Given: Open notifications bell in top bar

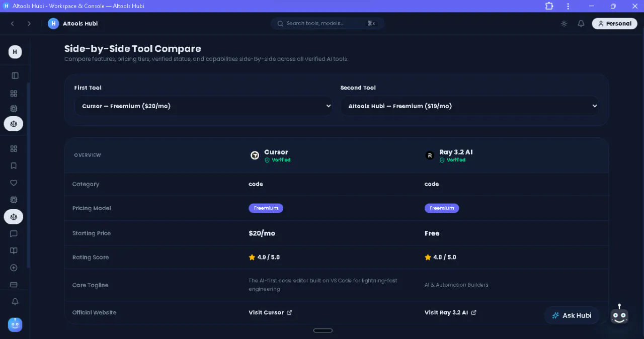Looking at the screenshot, I should 581,24.
